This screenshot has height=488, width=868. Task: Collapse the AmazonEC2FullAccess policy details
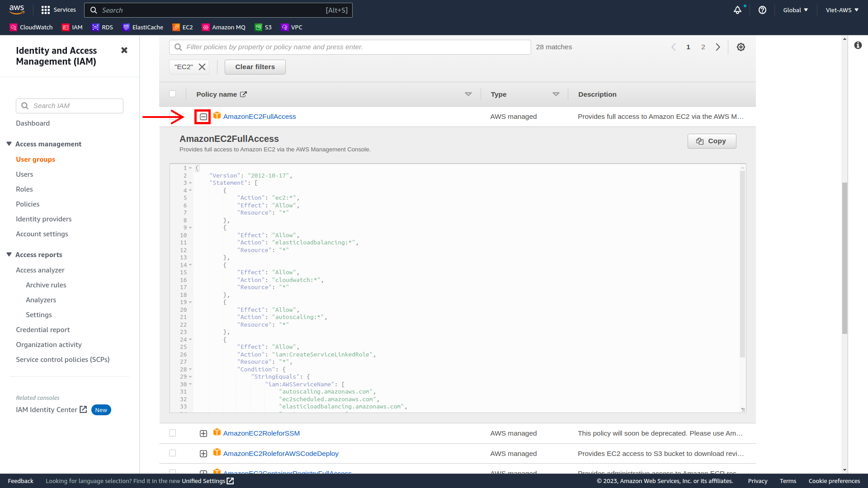click(203, 117)
